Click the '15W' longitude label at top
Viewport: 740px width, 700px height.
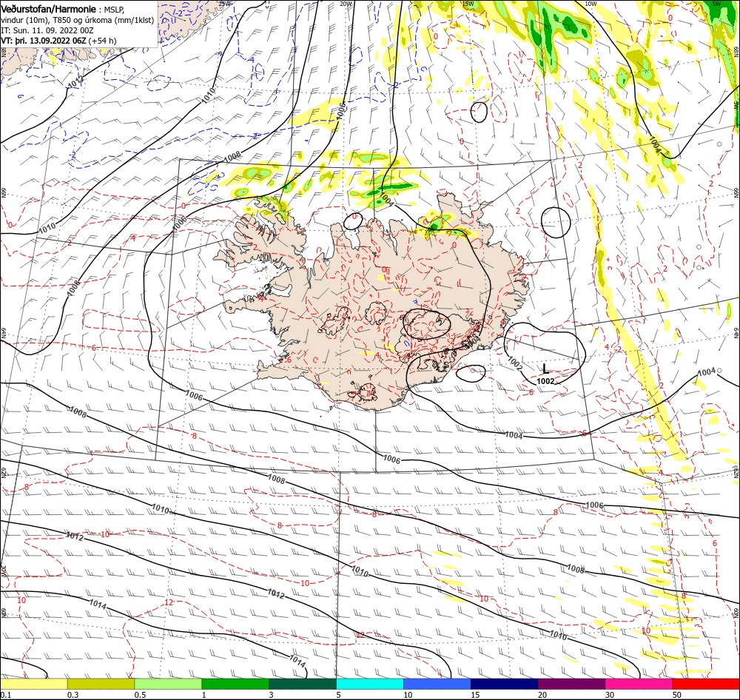coord(468,4)
